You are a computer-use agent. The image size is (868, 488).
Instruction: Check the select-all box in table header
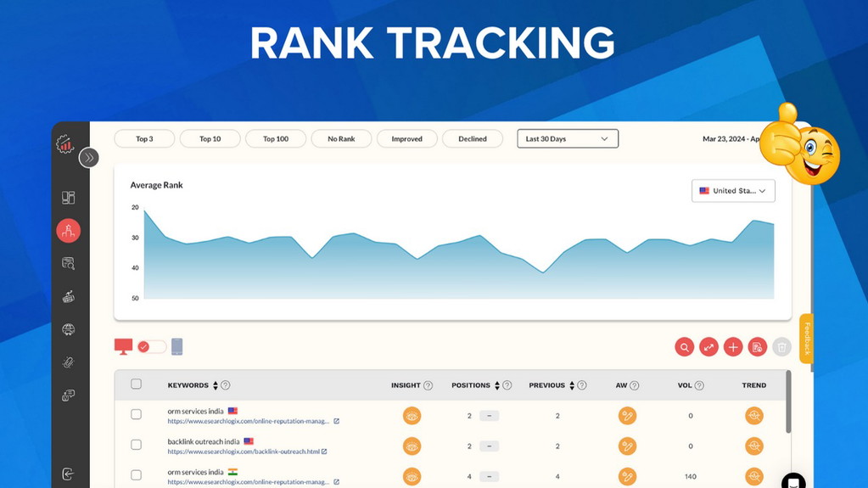point(136,384)
